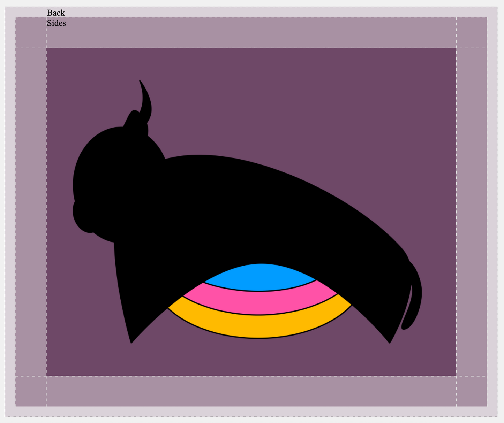This screenshot has height=423, width=504.
Task: Click the bull's curved horn
Action: pos(146,101)
